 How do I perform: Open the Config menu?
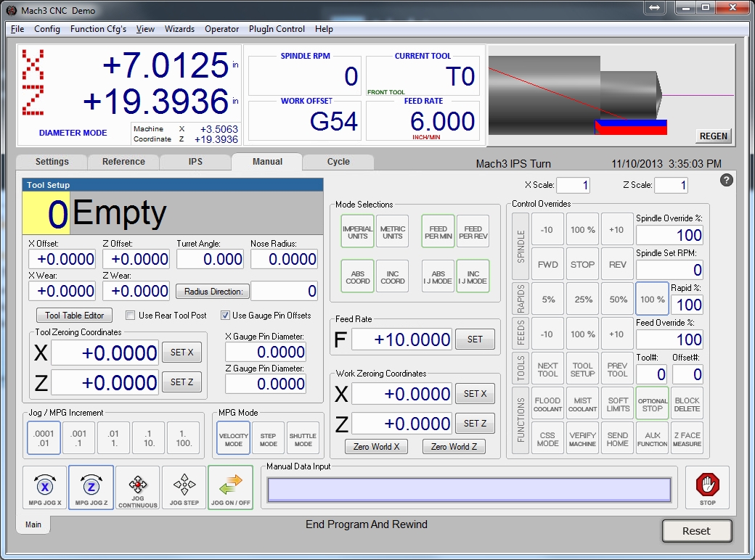47,29
